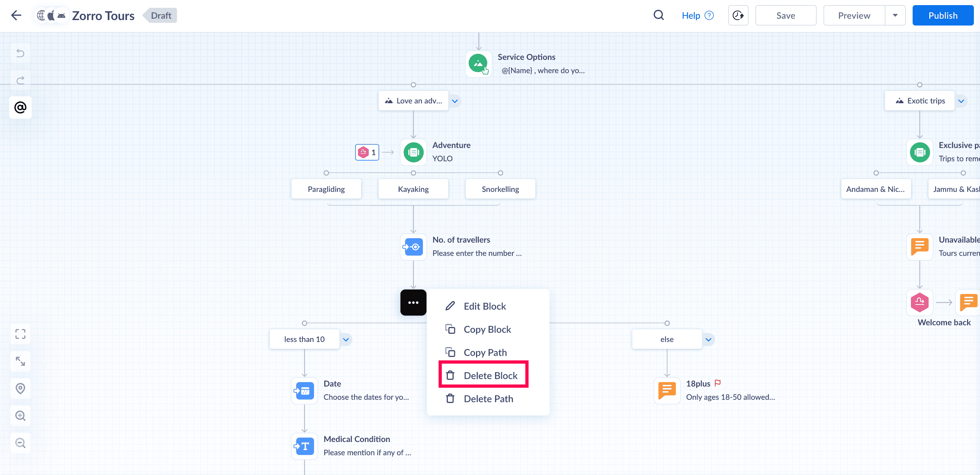The width and height of the screenshot is (980, 475).
Task: Click the version history clock icon
Action: tap(738, 16)
